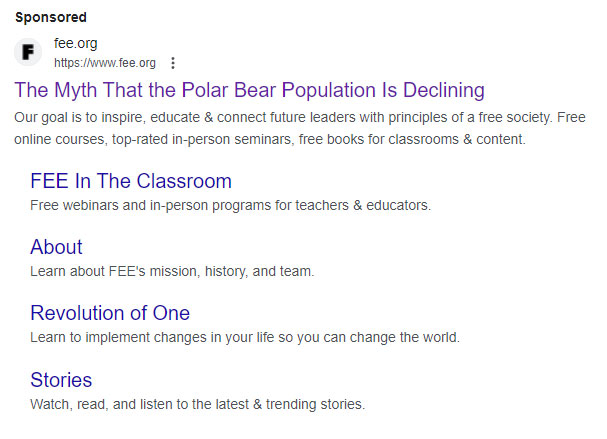Click the fee.org site name
The width and height of the screenshot is (607, 439).
click(x=75, y=43)
